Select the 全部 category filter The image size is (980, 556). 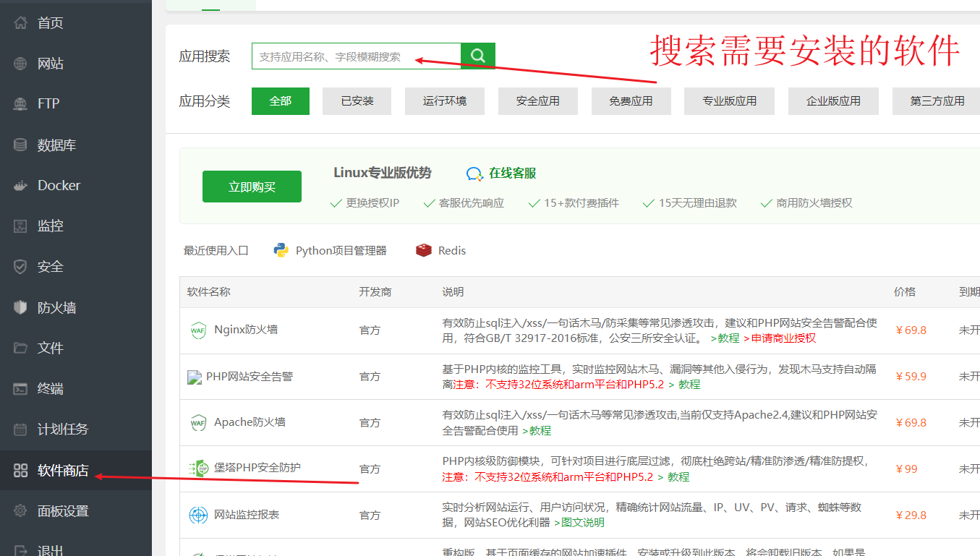click(x=281, y=101)
